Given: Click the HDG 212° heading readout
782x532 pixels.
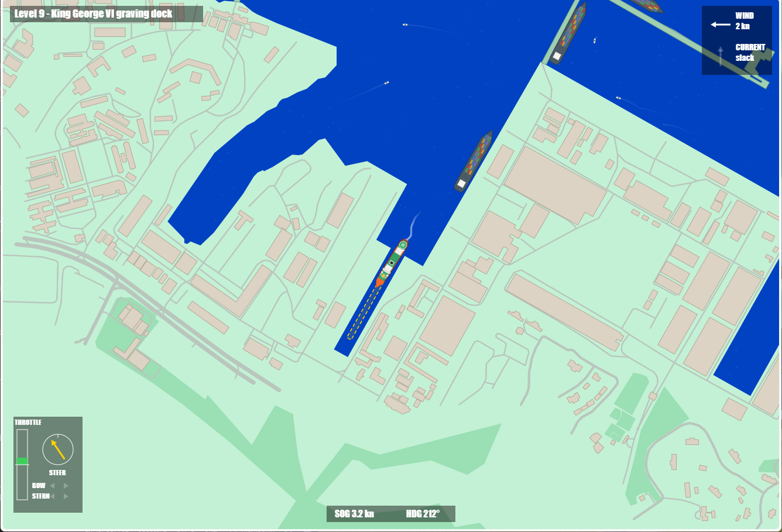Looking at the screenshot, I should click(423, 514).
